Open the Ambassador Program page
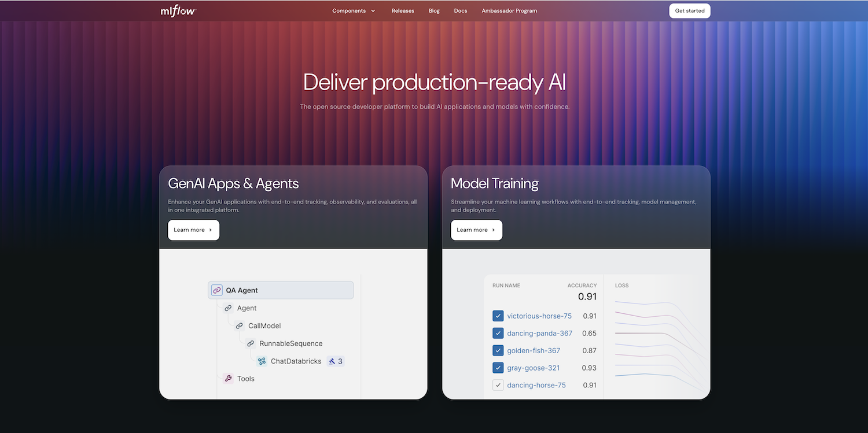Image resolution: width=868 pixels, height=433 pixels. [x=509, y=10]
